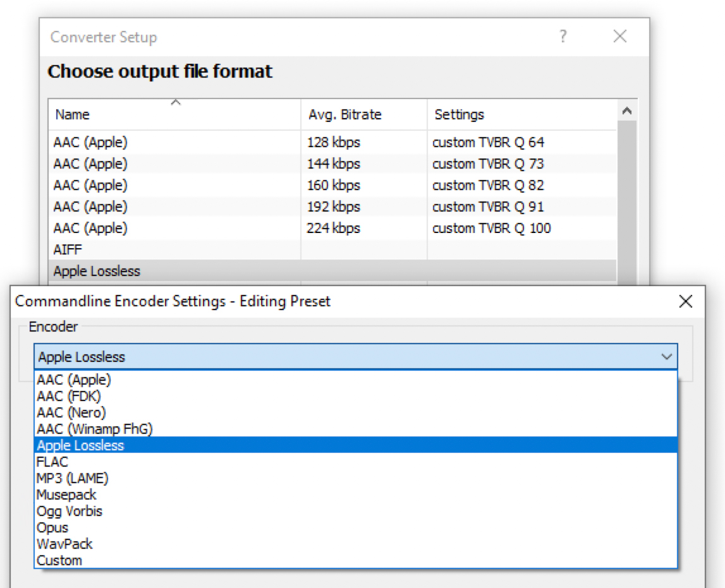Click the custom TVBR Q 82 setting cell
Viewport: 725px width, 588px height.
[x=488, y=185]
